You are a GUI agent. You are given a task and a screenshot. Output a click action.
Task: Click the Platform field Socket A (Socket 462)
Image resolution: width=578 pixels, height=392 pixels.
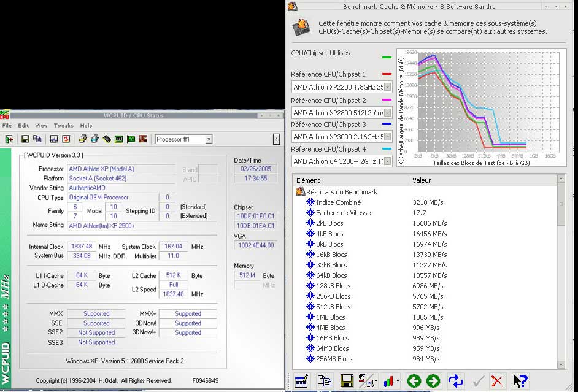[121, 179]
